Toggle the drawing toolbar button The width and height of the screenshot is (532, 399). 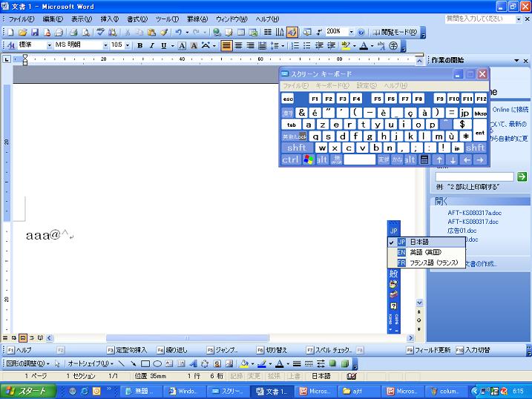292,32
